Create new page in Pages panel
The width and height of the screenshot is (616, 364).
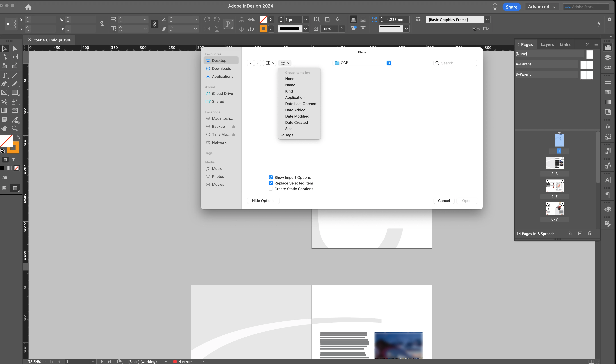click(580, 234)
